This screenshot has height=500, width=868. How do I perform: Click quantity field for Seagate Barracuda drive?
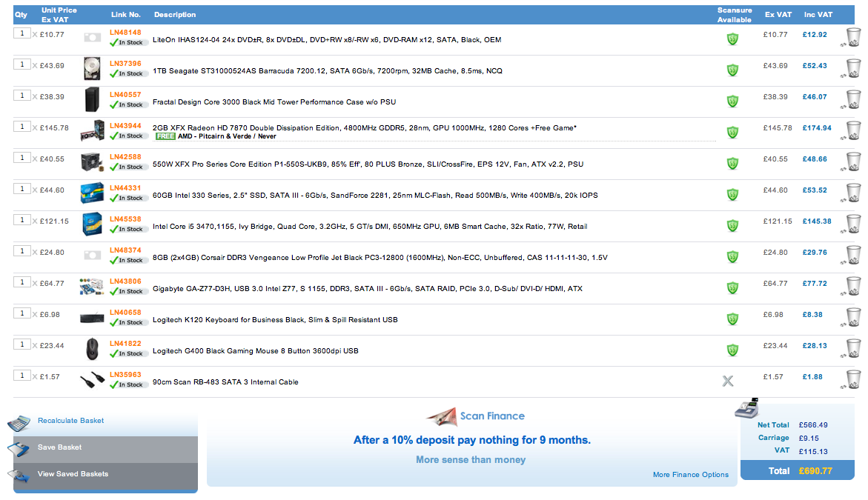coord(22,64)
